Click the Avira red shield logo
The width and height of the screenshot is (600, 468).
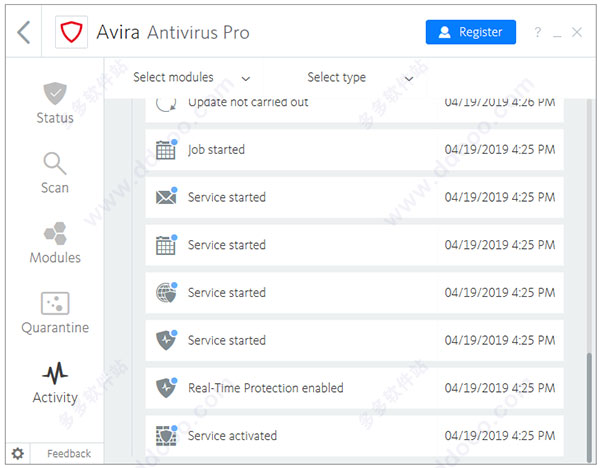(x=72, y=32)
